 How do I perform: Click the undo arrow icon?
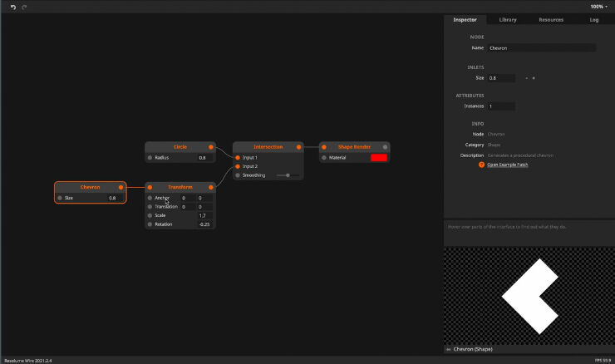(13, 6)
